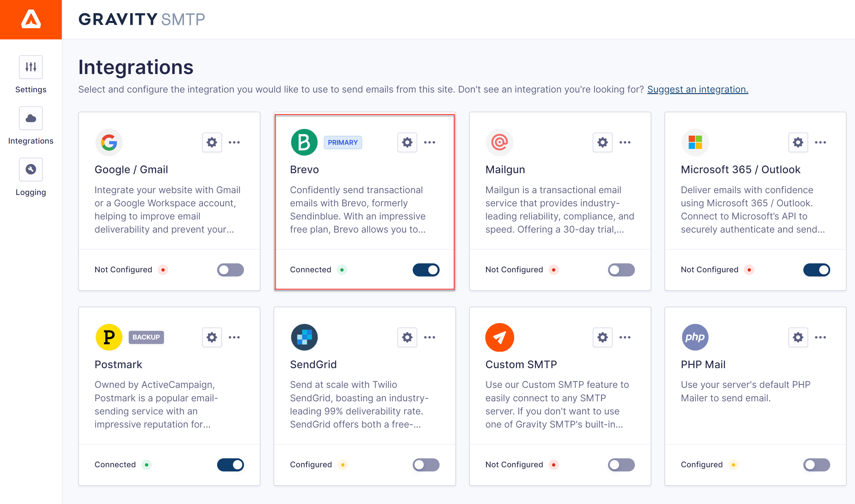Screen dimensions: 855x504
Task: Open the Logging wrench icon
Action: 31,169
